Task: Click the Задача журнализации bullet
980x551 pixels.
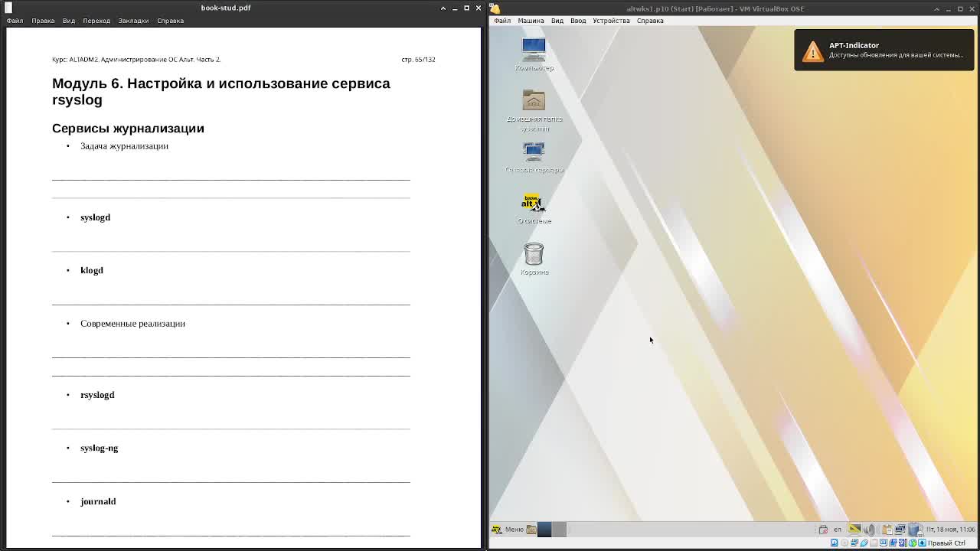Action: tap(124, 146)
